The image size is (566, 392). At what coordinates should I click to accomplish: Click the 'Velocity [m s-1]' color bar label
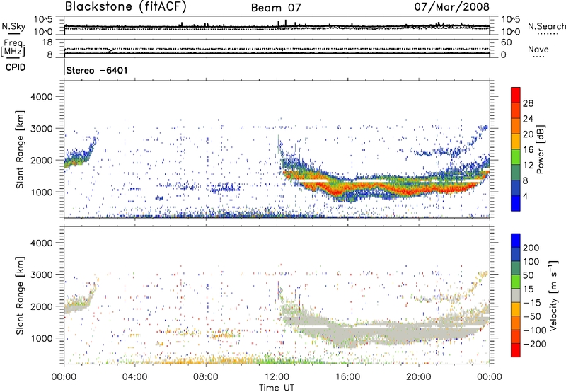pos(553,295)
